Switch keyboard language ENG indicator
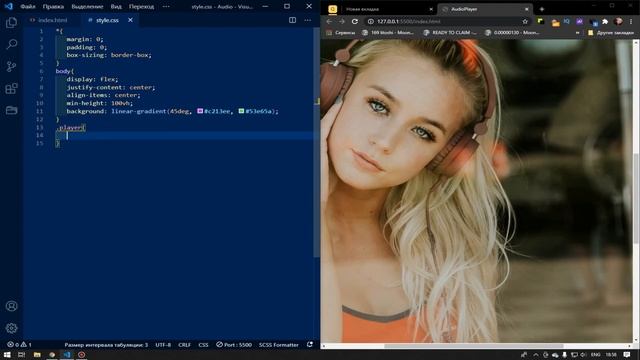Viewport: 640px width, 360px height. pos(596,355)
